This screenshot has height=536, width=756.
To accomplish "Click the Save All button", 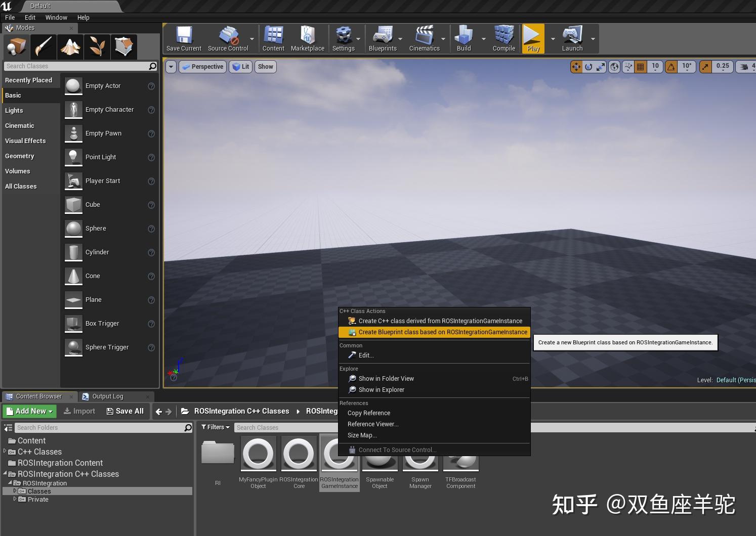I will (x=125, y=411).
